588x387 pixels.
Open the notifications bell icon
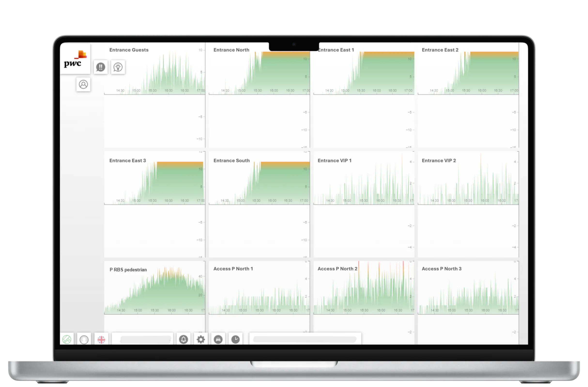pos(183,339)
